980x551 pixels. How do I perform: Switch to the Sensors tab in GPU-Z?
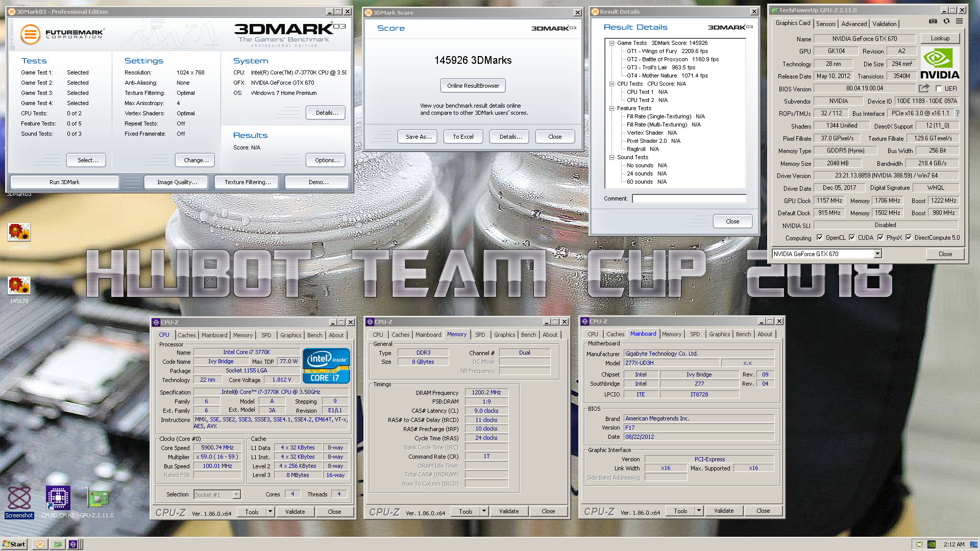pyautogui.click(x=825, y=24)
